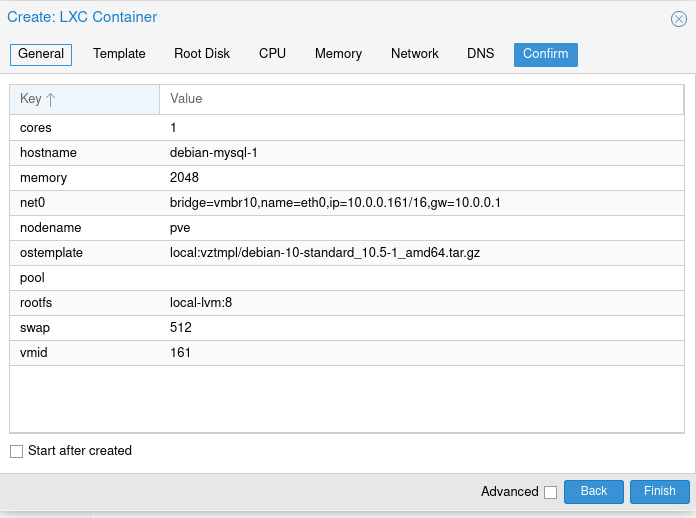Toggle the Advanced checkbox
696x518 pixels.
(x=550, y=492)
